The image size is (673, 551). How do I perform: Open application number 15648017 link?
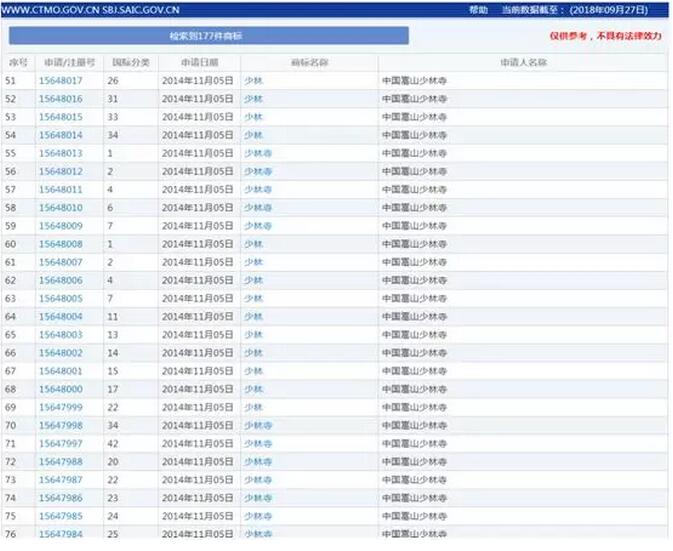[x=61, y=81]
